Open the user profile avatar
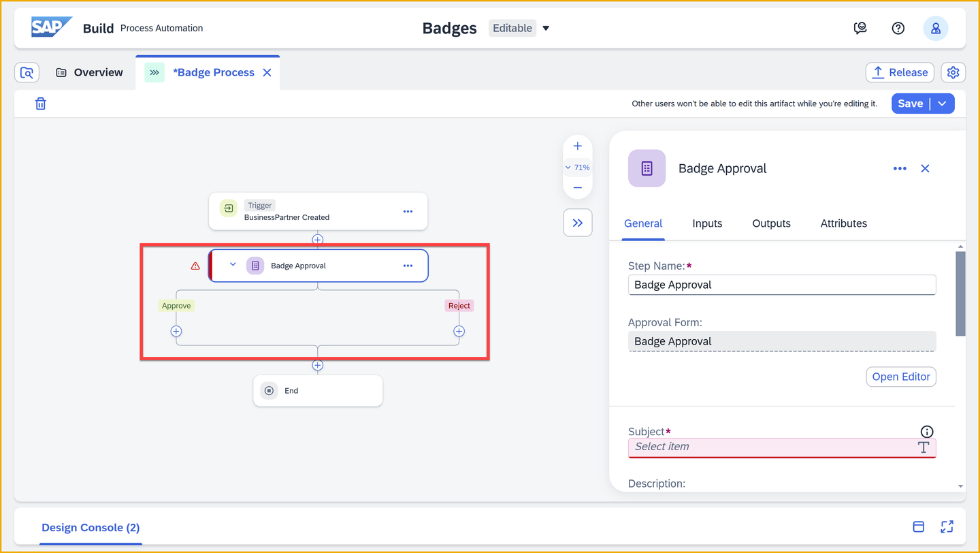The image size is (980, 553). [x=936, y=28]
